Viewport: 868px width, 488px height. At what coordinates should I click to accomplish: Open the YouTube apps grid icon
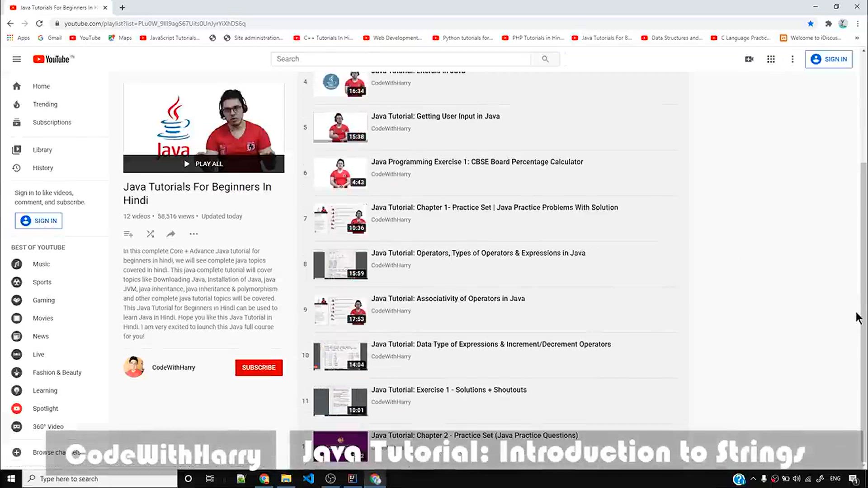tap(771, 59)
